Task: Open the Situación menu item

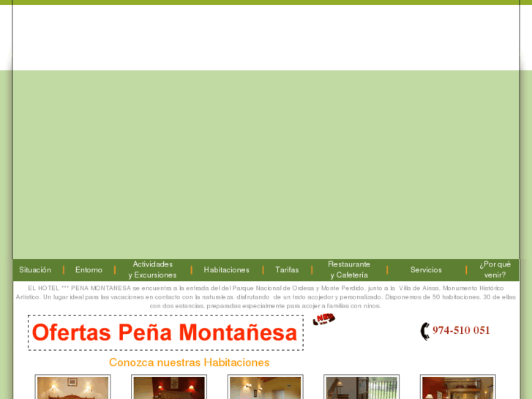Action: point(35,269)
